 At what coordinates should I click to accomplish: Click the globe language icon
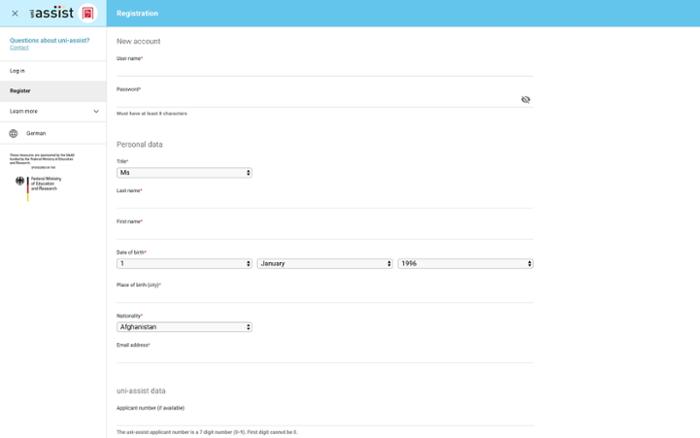pos(14,133)
